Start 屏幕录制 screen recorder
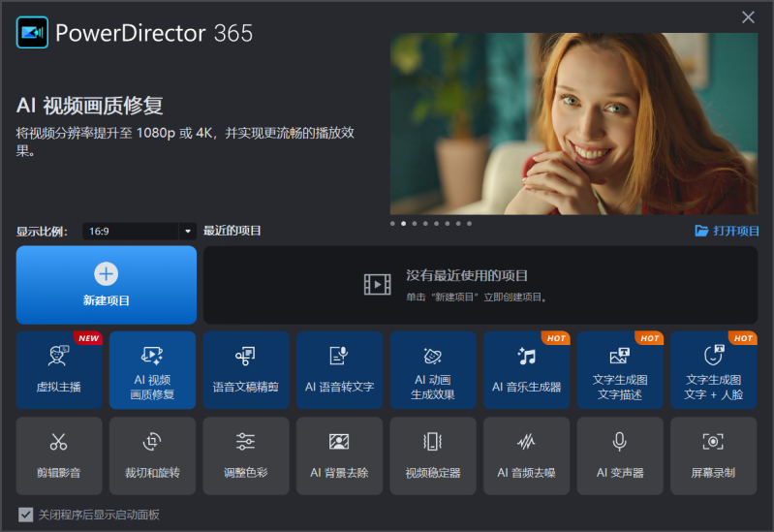This screenshot has width=774, height=532. tap(714, 455)
